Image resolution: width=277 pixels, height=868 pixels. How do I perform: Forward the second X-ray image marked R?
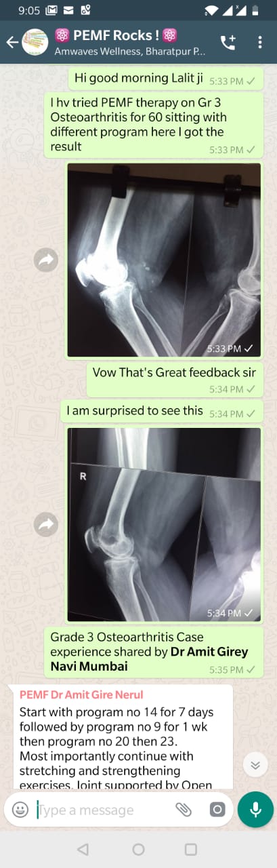(x=46, y=524)
